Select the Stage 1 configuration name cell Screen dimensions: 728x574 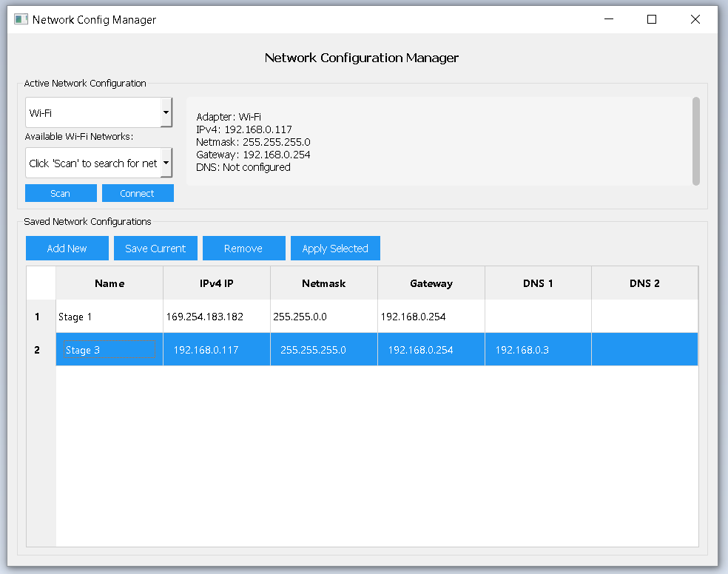109,317
